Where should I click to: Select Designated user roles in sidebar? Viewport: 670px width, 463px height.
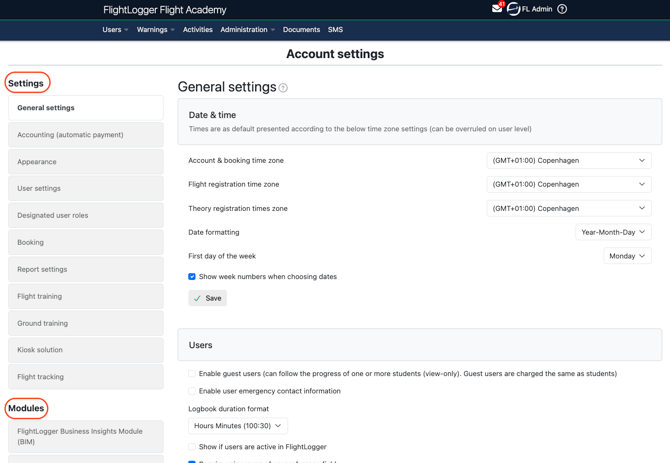[x=86, y=215]
